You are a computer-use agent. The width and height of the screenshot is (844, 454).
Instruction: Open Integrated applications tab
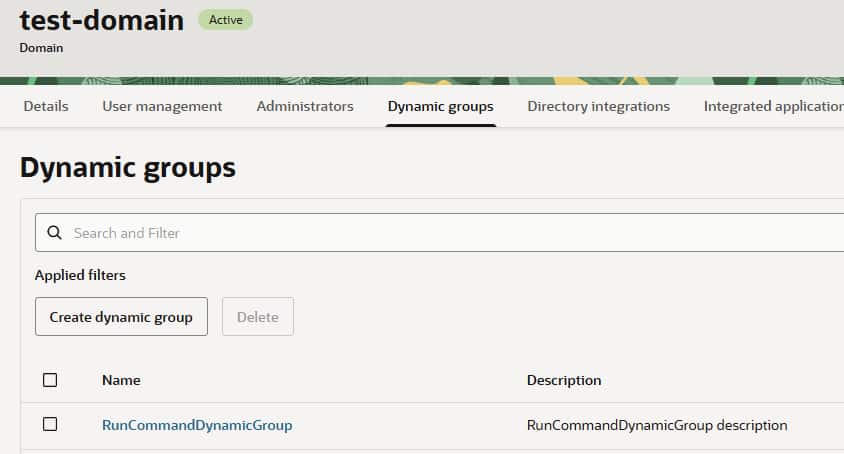[x=773, y=106]
